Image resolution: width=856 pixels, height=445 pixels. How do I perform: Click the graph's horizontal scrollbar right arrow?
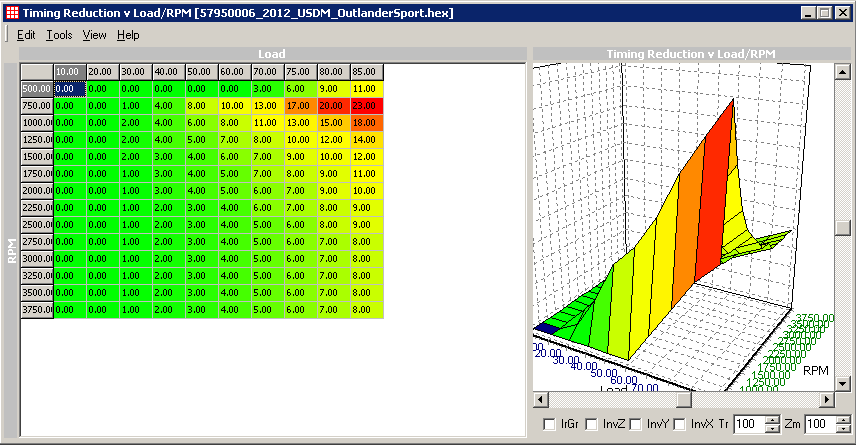(x=827, y=399)
